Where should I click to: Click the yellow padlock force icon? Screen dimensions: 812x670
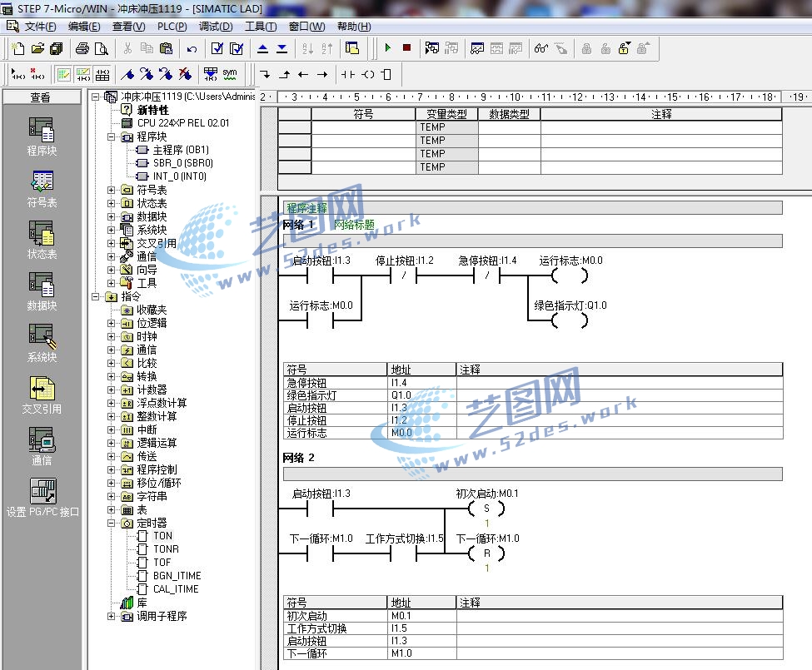[x=625, y=48]
